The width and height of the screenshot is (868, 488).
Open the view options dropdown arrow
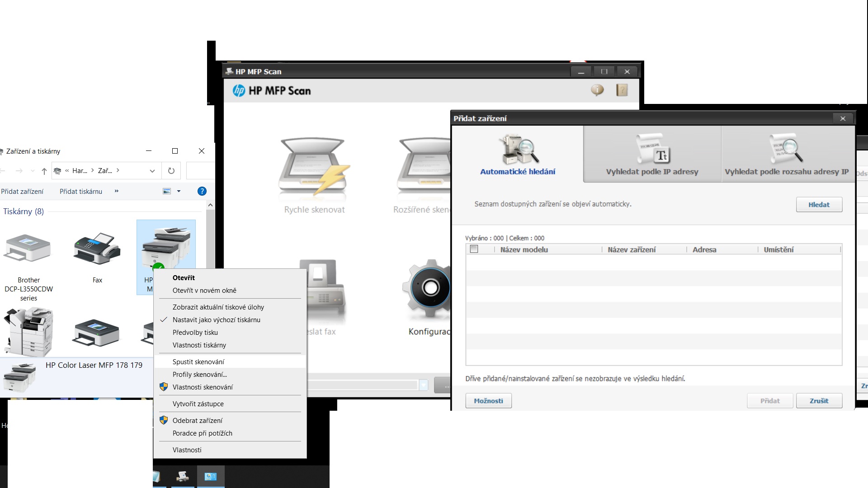point(179,191)
